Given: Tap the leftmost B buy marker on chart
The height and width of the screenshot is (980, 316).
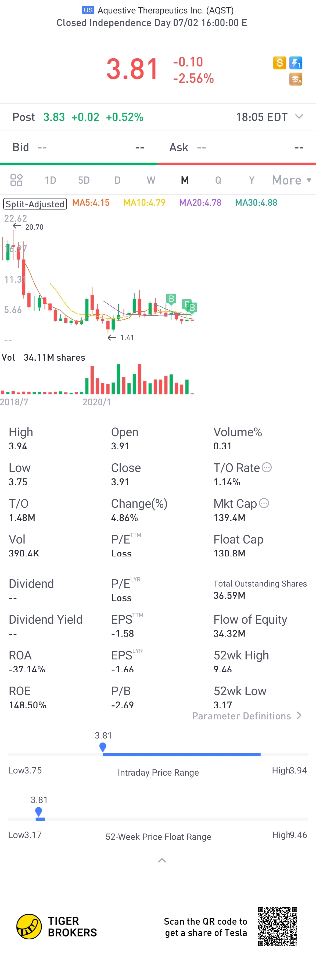Looking at the screenshot, I should [171, 299].
